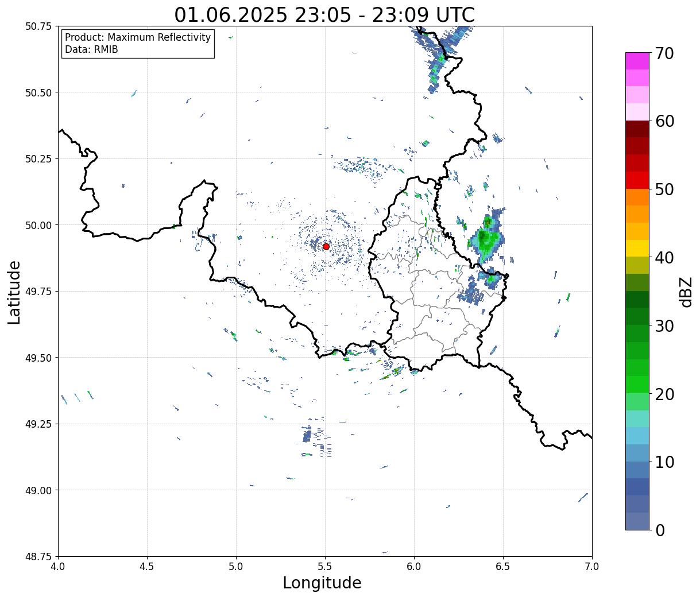Click the large green reflectivity cell near 6.4°E

(487, 239)
